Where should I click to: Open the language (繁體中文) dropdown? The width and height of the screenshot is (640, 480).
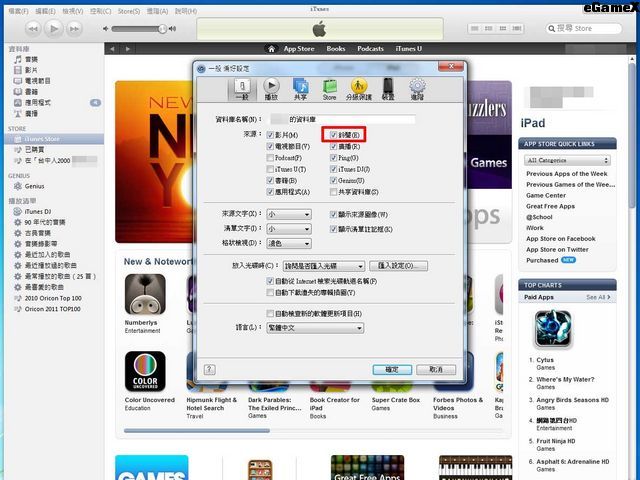315,328
